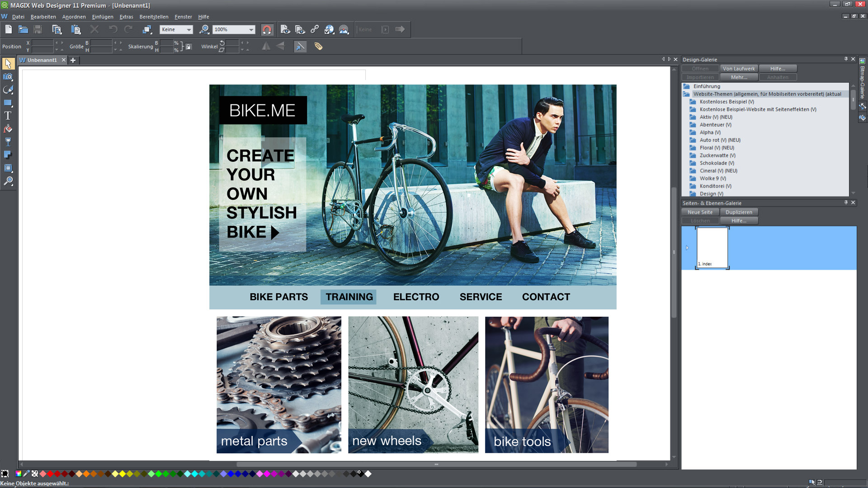This screenshot has height=488, width=868.
Task: Select the Selector tool in the toolbox
Action: coord(8,64)
